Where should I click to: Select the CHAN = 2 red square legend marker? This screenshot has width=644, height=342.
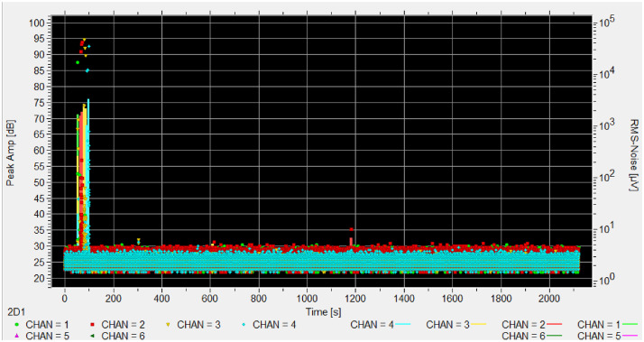(x=92, y=325)
